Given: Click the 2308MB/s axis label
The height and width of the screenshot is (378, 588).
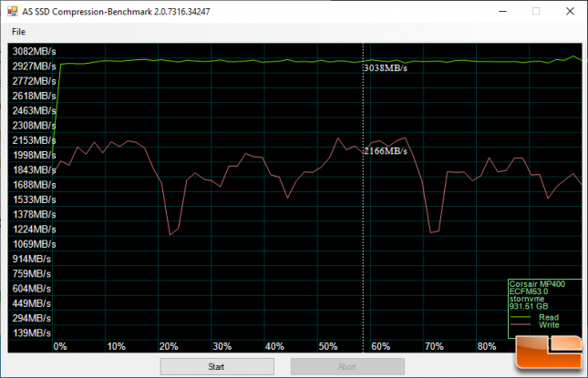Looking at the screenshot, I should coord(34,126).
